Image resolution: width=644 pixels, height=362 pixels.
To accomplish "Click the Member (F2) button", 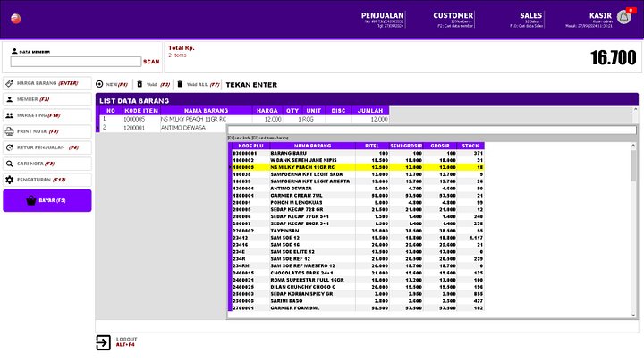I will pyautogui.click(x=47, y=99).
